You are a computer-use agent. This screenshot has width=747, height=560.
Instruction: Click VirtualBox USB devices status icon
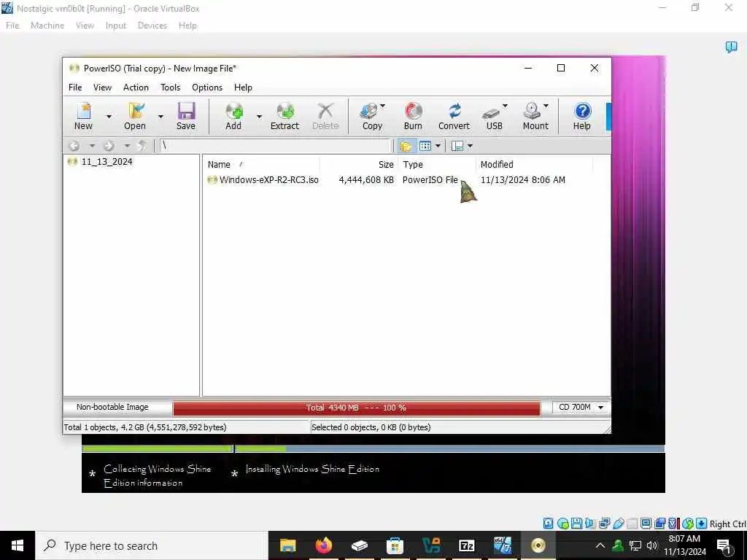[x=618, y=524]
